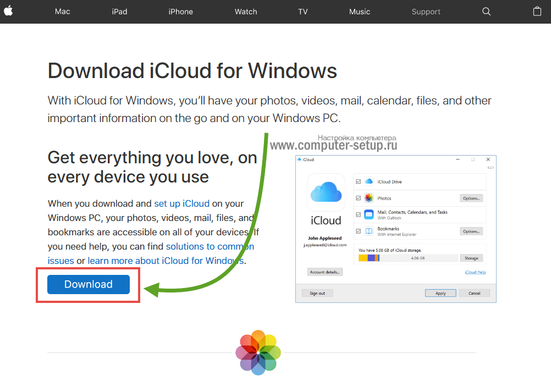Viewport: 551px width, 392px height.
Task: Open Options for Bookmarks
Action: click(x=471, y=231)
